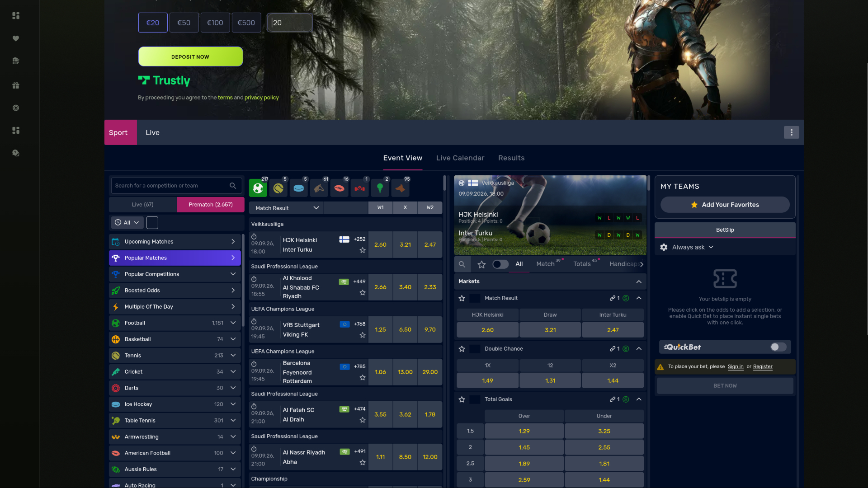The width and height of the screenshot is (868, 488).
Task: Click the deposit amount input field
Action: (290, 23)
